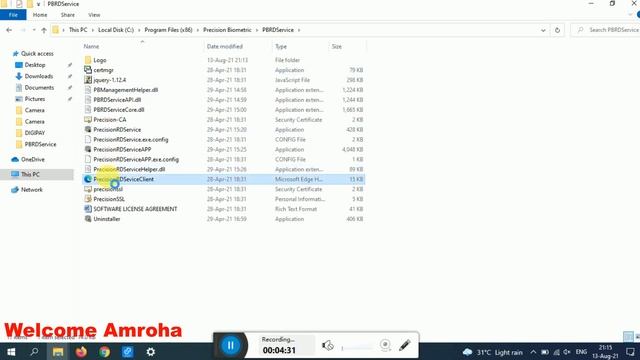
Task: Open PBRDService folder in navigation pane
Action: (x=40, y=144)
